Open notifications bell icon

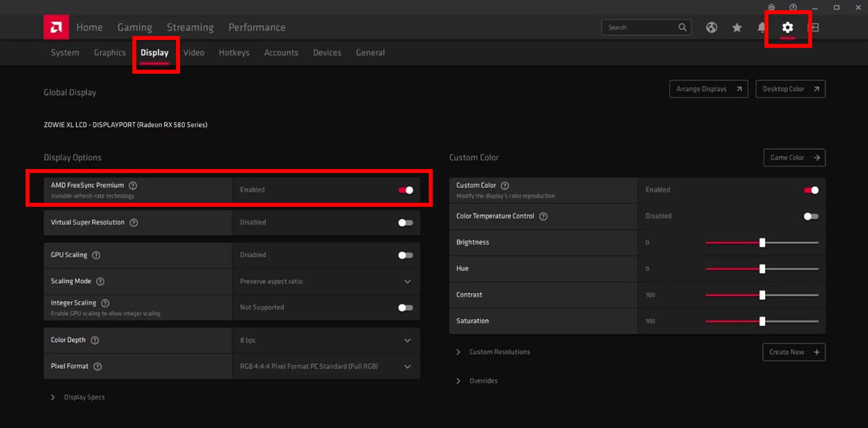coord(762,28)
